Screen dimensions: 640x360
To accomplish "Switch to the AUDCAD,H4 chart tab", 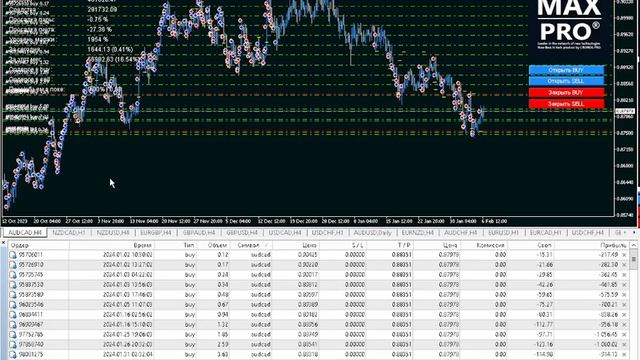I will point(25,233).
